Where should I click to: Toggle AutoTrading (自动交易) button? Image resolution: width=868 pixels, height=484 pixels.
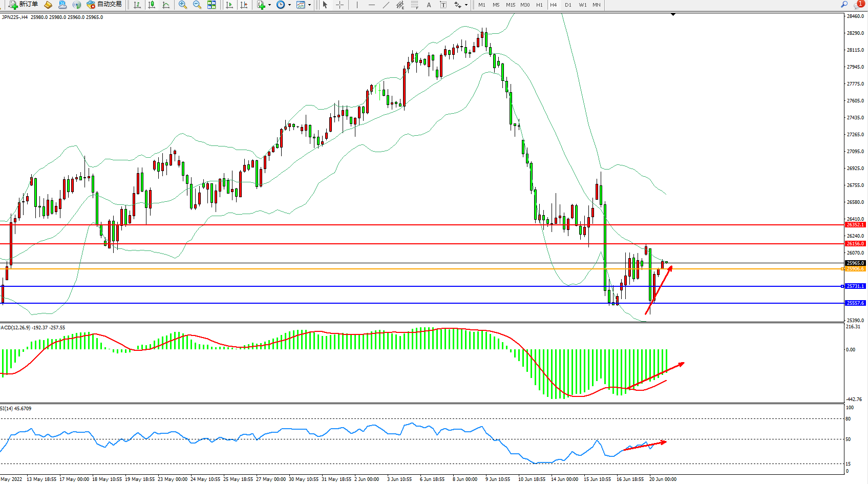pos(104,5)
